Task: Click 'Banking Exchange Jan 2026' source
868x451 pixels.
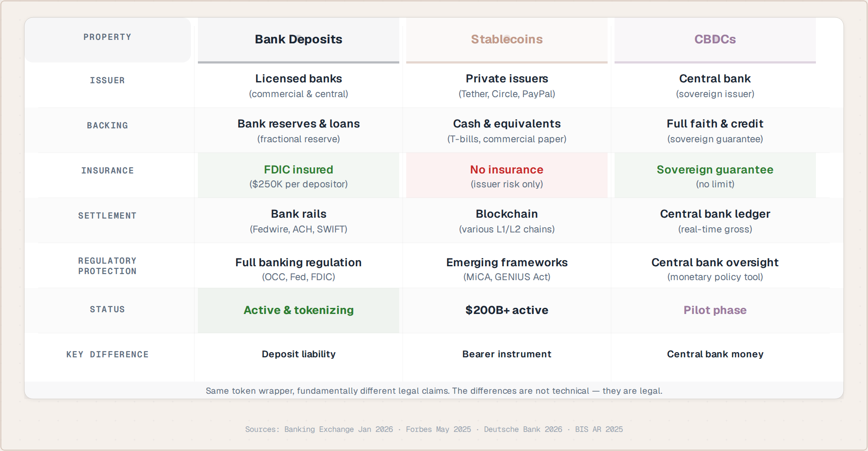Action: [x=339, y=429]
